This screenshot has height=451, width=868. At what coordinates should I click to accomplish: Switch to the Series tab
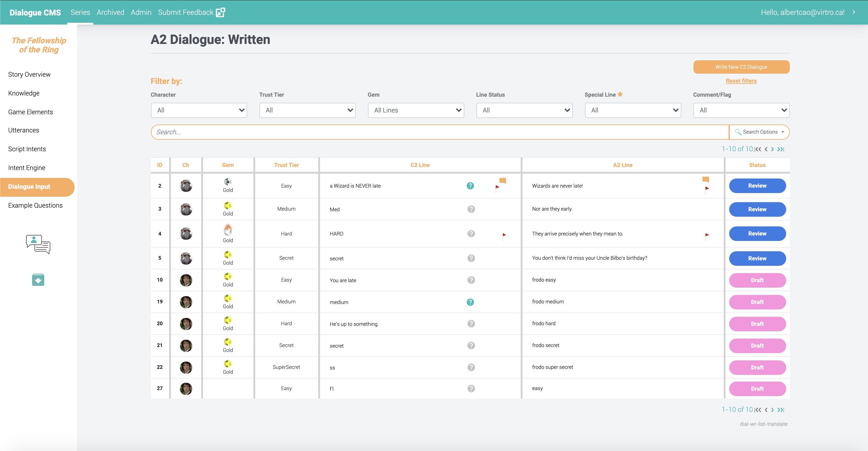80,12
